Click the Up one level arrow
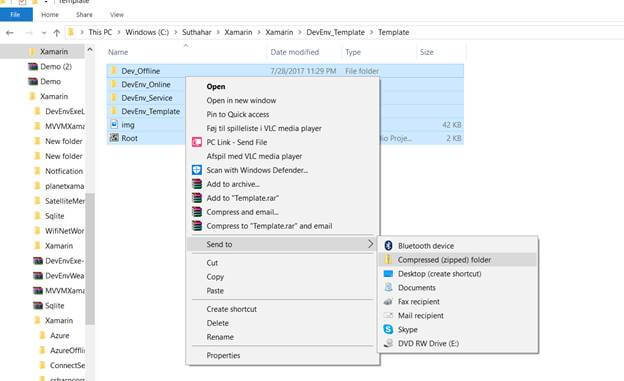The width and height of the screenshot is (624, 381). tap(57, 33)
